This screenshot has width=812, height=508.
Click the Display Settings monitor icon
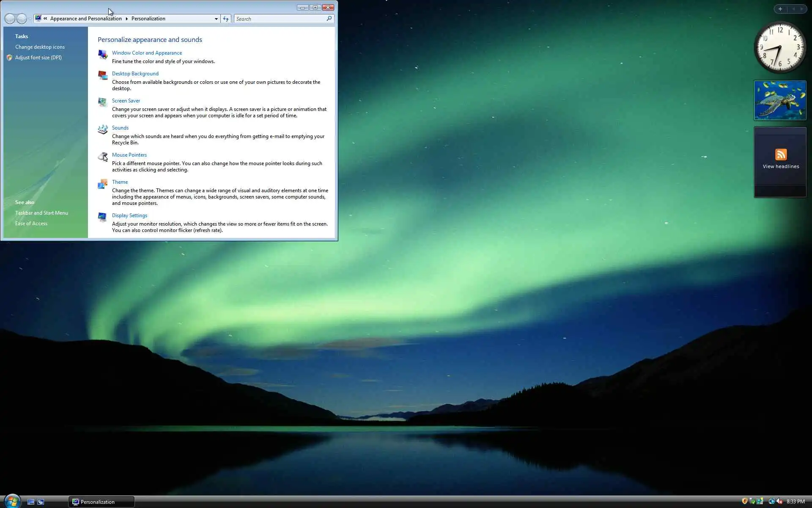(102, 217)
